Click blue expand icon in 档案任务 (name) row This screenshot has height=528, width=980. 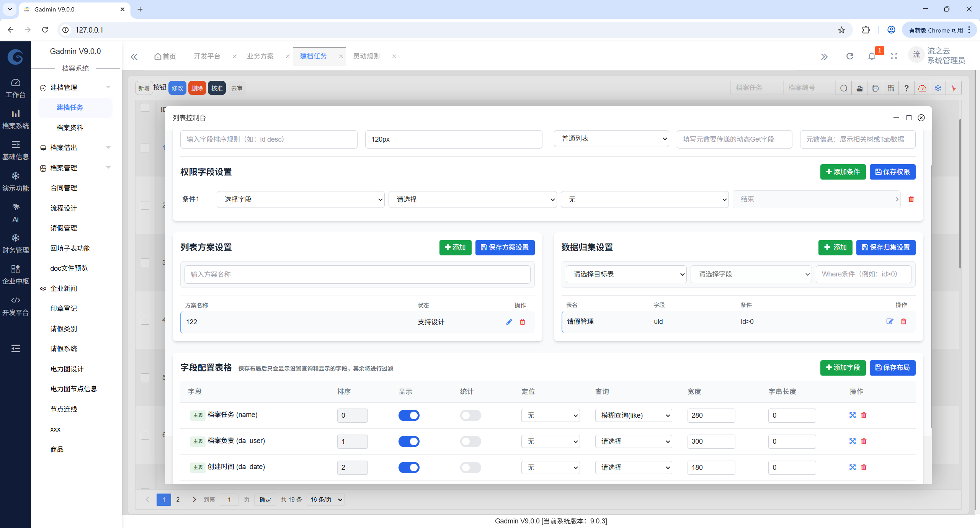[852, 415]
